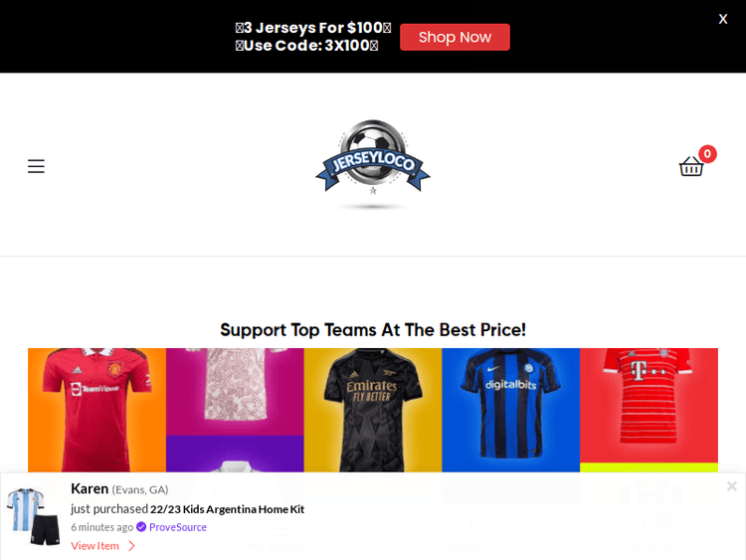
Task: Follow the ProveSource link
Action: pyautogui.click(x=178, y=527)
